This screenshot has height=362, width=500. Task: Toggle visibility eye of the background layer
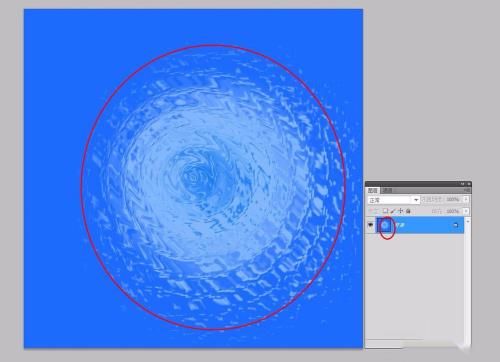point(370,225)
